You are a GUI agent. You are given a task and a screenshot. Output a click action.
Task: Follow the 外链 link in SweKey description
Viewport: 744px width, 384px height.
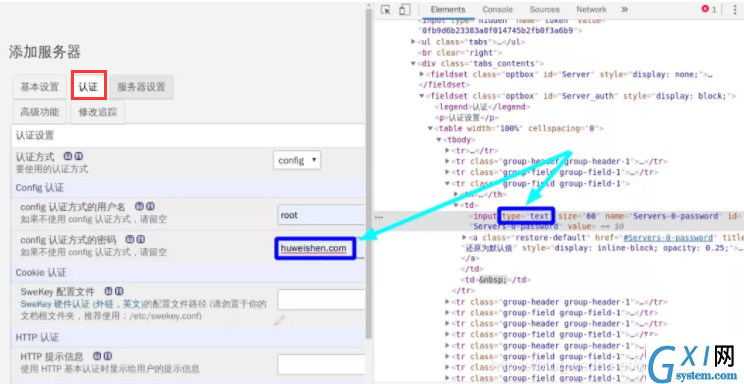pos(104,304)
